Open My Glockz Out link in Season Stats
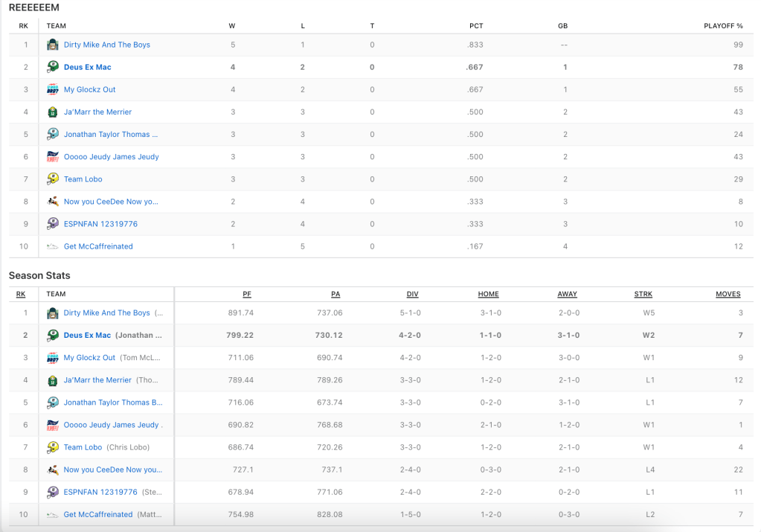The image size is (761, 532). (x=89, y=358)
